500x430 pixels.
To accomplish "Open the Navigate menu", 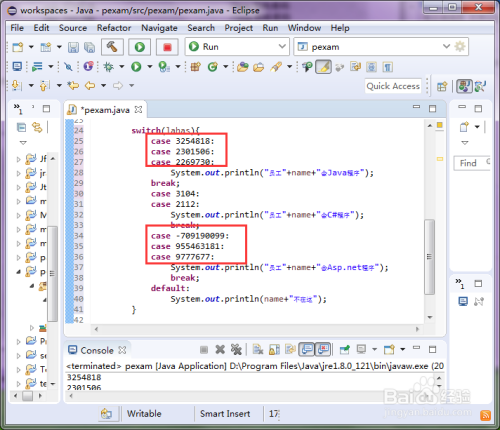I will [159, 28].
